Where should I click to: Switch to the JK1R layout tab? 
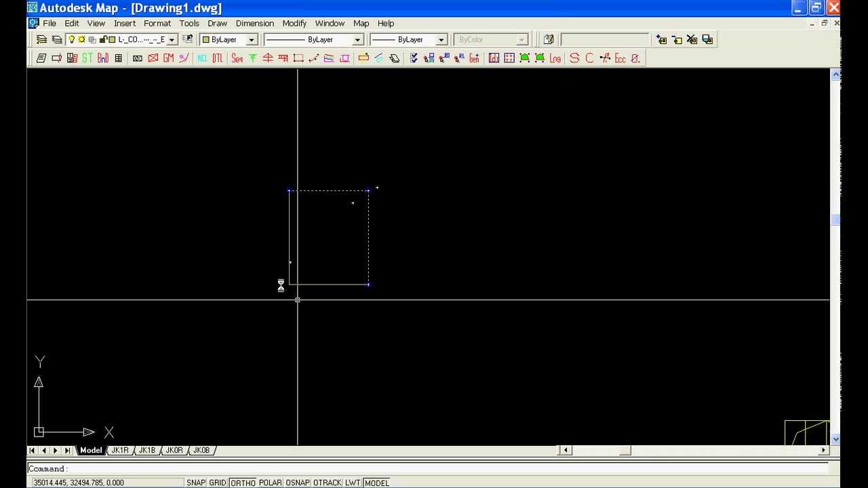tap(120, 450)
